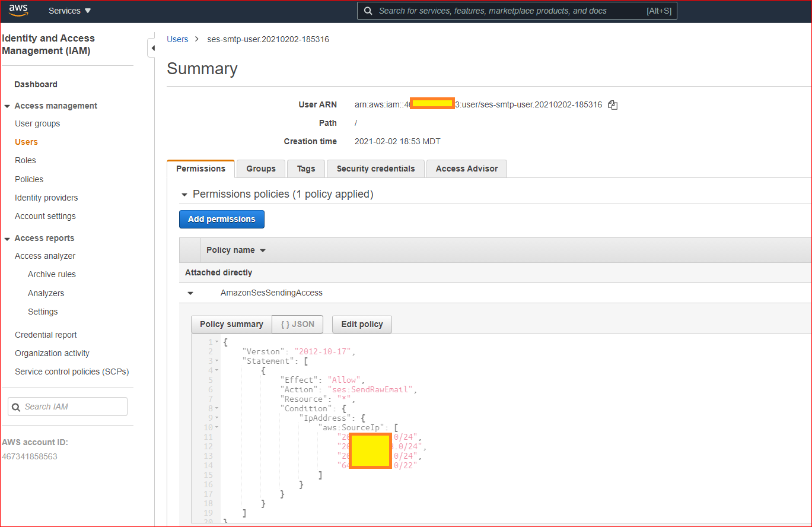Open Access analyzer page

(x=45, y=256)
